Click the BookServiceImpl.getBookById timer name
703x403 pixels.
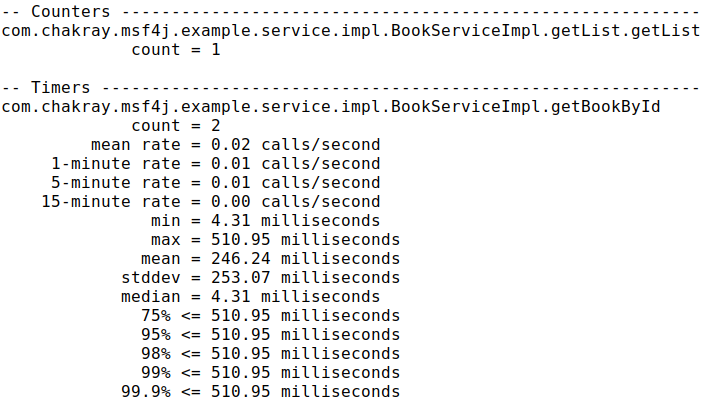tap(330, 107)
